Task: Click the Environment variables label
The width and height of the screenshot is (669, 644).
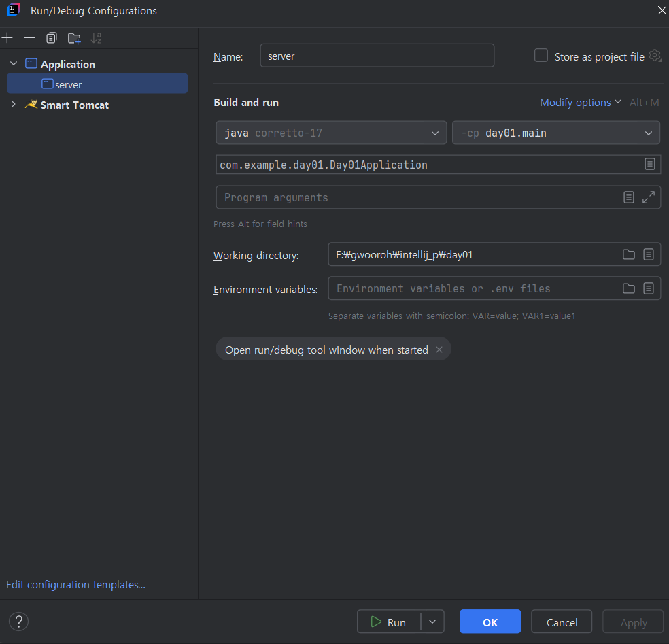Action: 265,289
